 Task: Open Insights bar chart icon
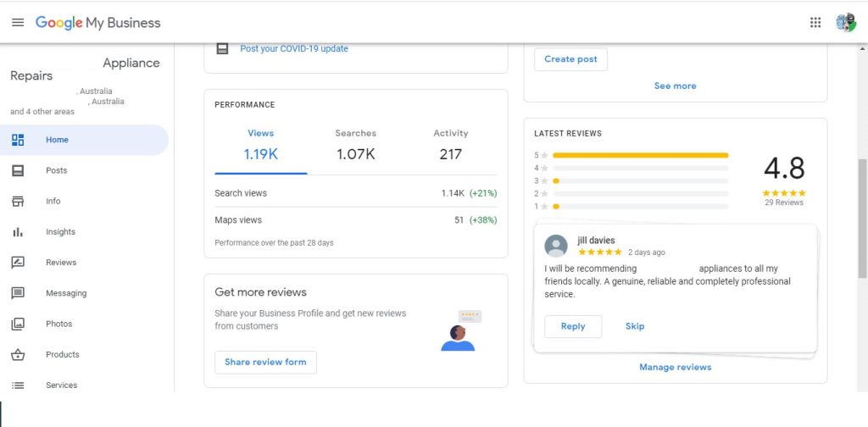point(18,232)
